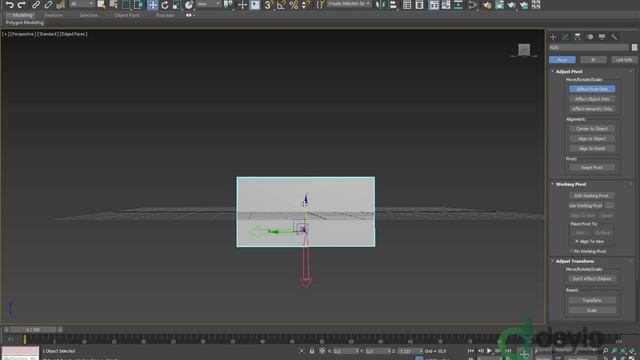Select the Unlink Selection tool icon
Viewport: 640px width, 360px height.
pyautogui.click(x=48, y=4)
